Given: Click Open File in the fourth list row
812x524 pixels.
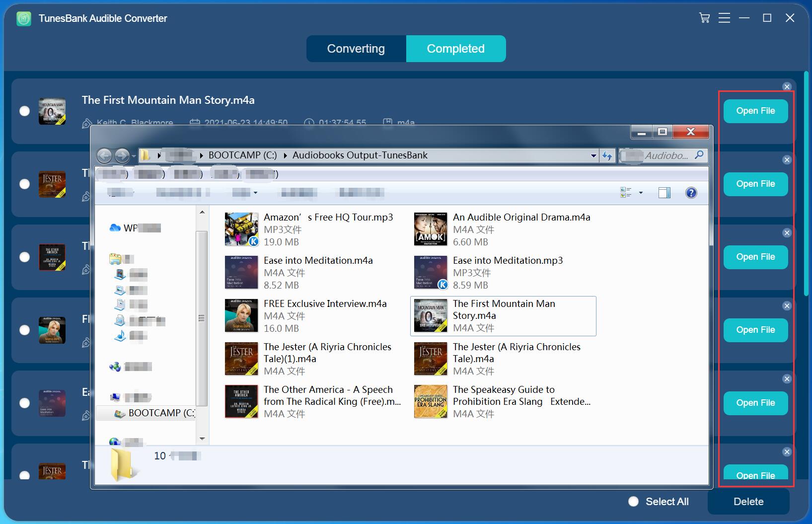Looking at the screenshot, I should pyautogui.click(x=755, y=330).
